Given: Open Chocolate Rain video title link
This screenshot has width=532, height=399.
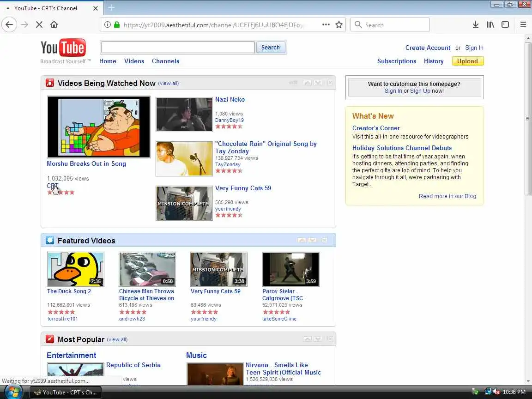Looking at the screenshot, I should click(266, 147).
